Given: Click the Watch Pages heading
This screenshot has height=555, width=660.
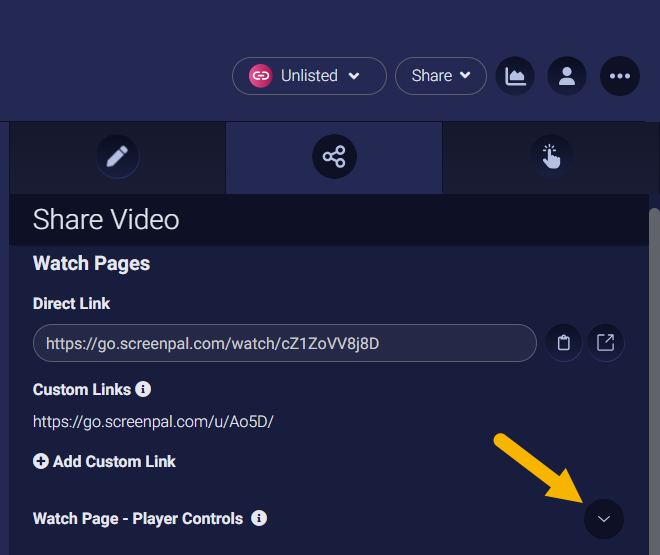Looking at the screenshot, I should click(91, 263).
